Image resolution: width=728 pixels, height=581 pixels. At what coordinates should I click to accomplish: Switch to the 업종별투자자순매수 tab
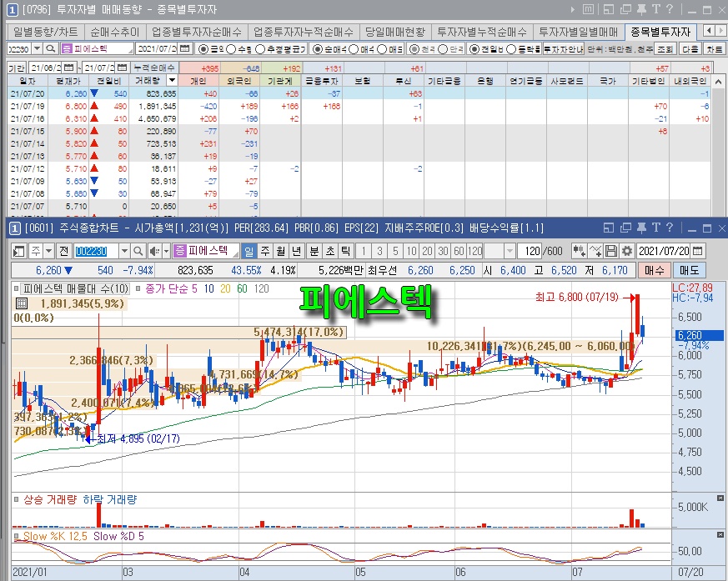pos(197,32)
